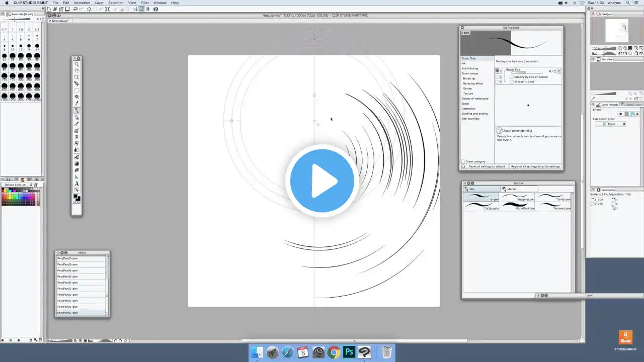Select the Zoom magnifier tool in toolbox

[76, 64]
